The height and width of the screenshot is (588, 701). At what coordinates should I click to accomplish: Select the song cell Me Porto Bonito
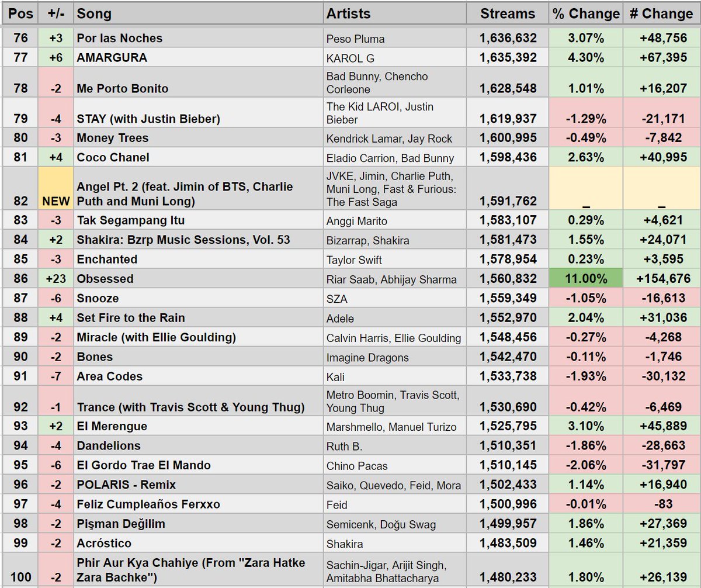coord(199,82)
